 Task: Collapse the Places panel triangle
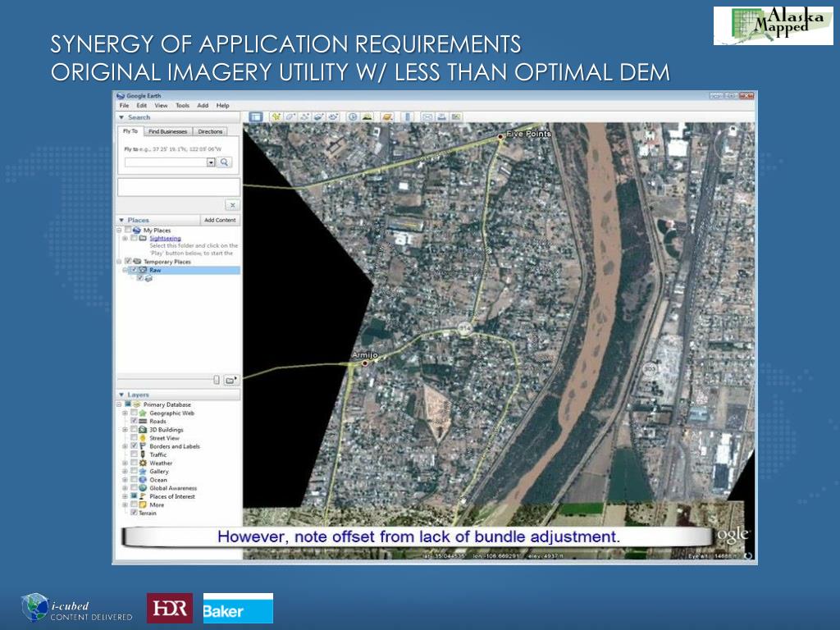pyautogui.click(x=121, y=220)
